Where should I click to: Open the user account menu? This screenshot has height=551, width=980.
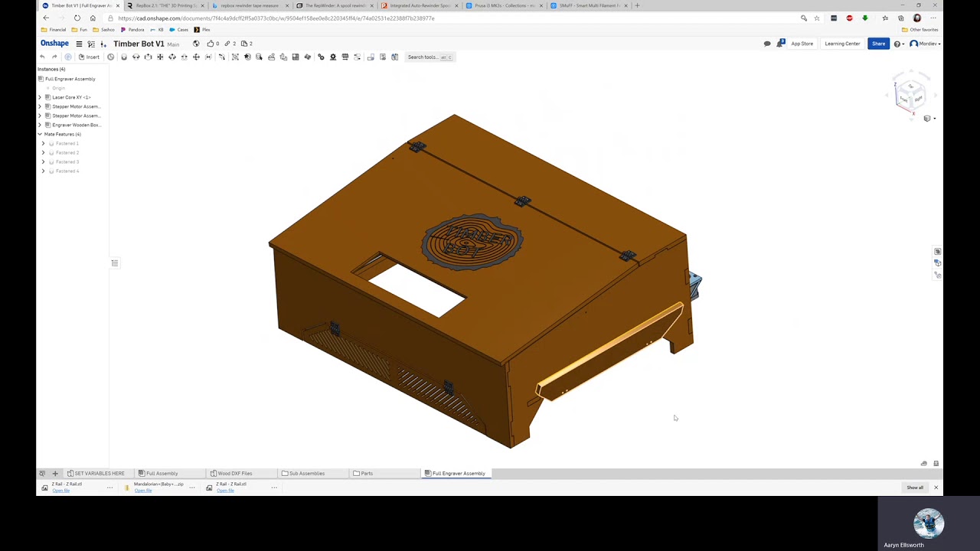(x=925, y=44)
